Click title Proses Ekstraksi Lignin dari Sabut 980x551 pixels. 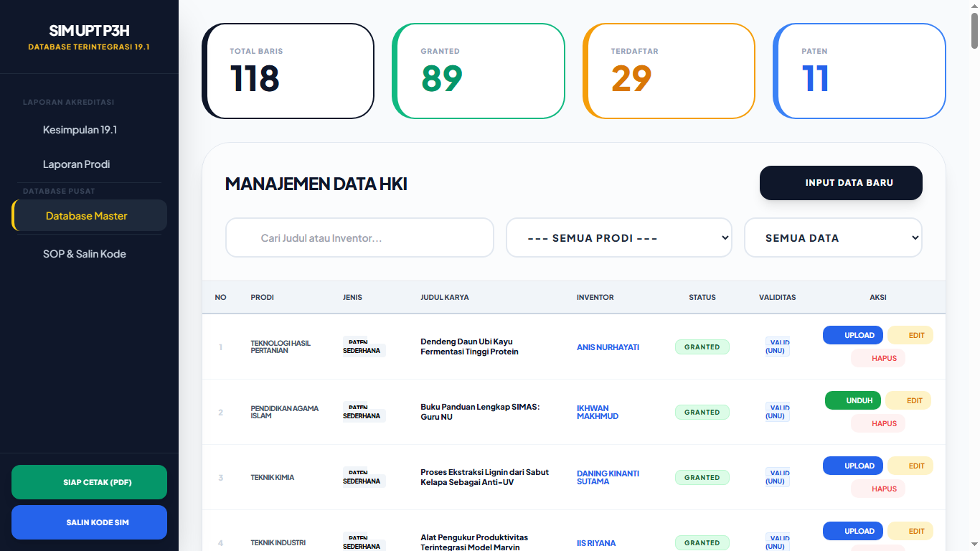[485, 477]
